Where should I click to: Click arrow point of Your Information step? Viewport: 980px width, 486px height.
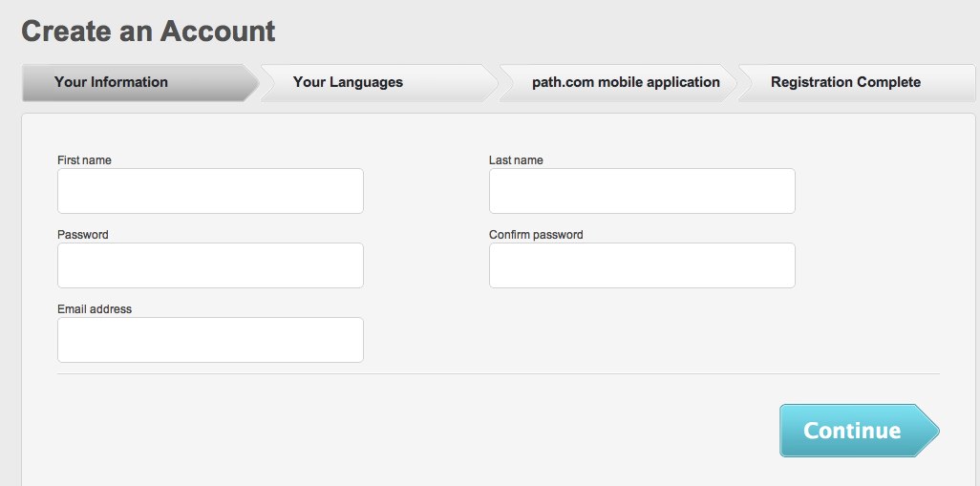point(252,82)
